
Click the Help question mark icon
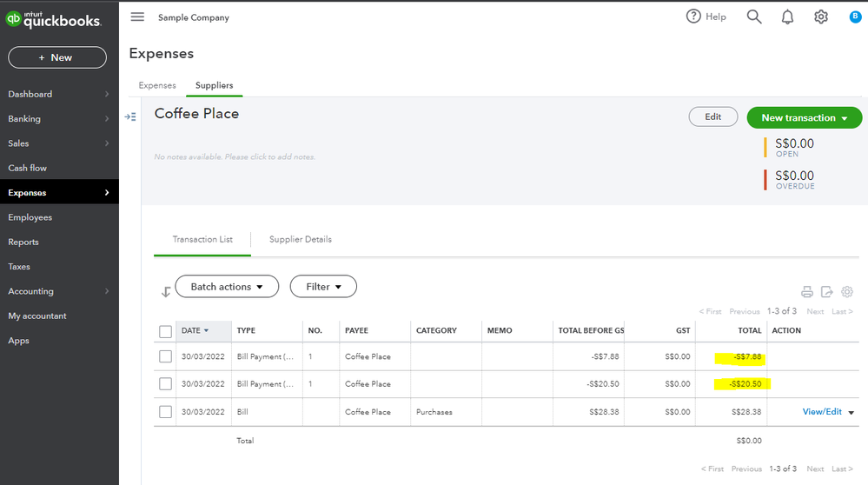693,17
